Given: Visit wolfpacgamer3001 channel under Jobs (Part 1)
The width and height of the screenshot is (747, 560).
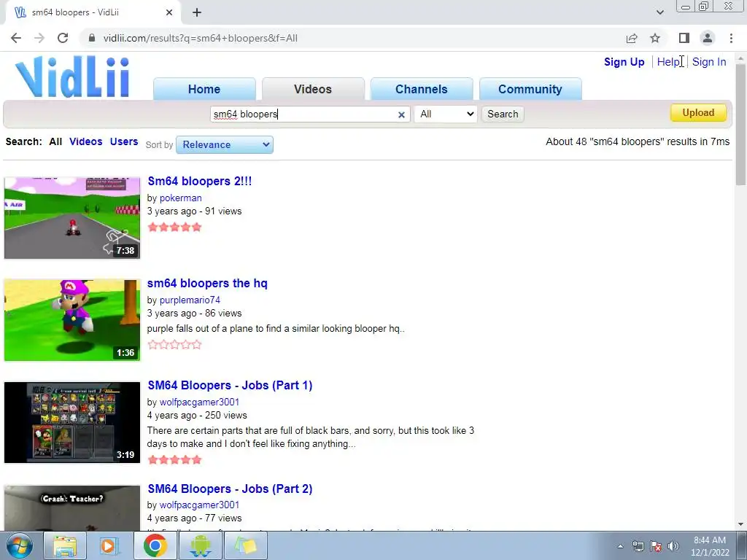Looking at the screenshot, I should coord(199,402).
